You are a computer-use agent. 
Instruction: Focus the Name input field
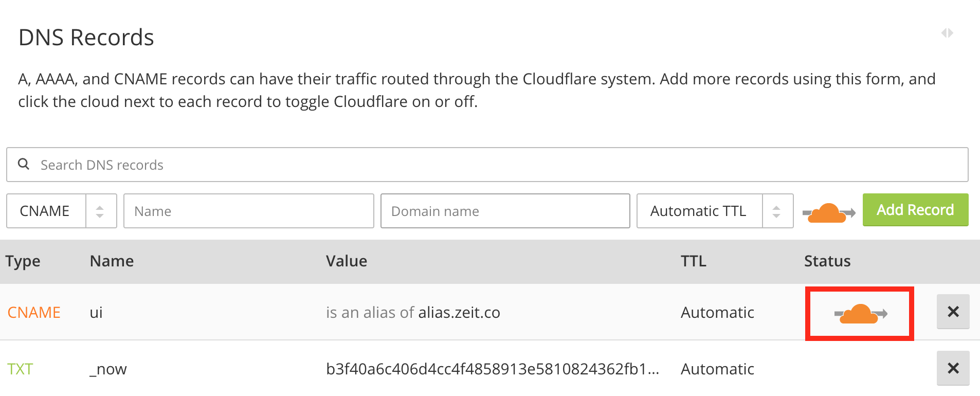248,211
